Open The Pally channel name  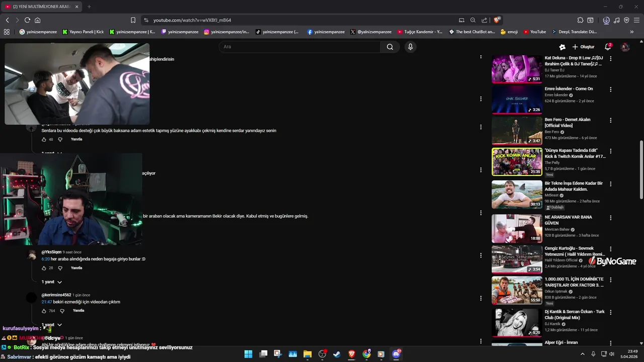552,162
